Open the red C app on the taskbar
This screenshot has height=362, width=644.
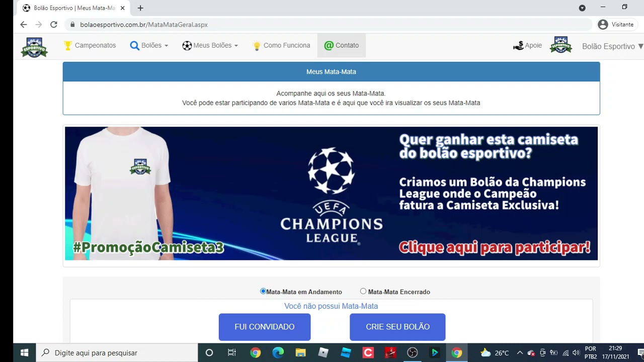pos(368,353)
